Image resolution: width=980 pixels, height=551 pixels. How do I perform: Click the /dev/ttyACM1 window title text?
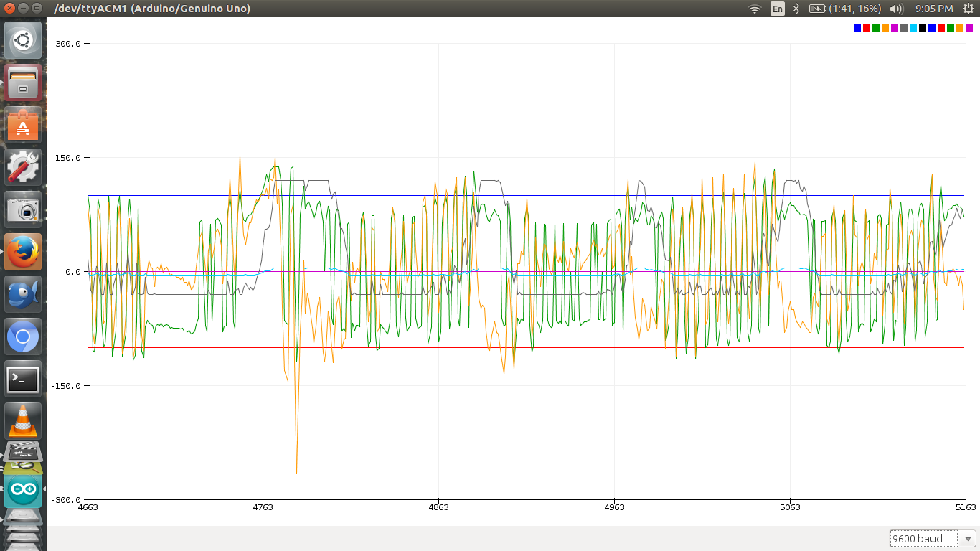[x=153, y=9]
